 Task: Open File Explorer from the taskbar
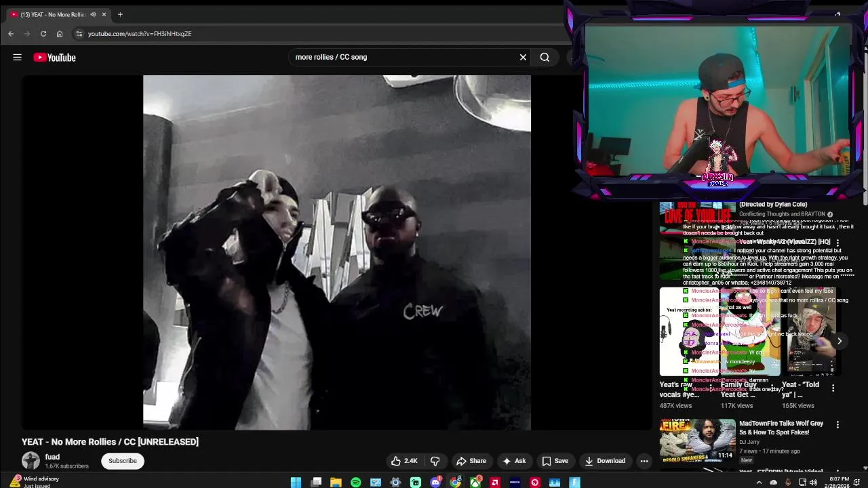click(336, 482)
